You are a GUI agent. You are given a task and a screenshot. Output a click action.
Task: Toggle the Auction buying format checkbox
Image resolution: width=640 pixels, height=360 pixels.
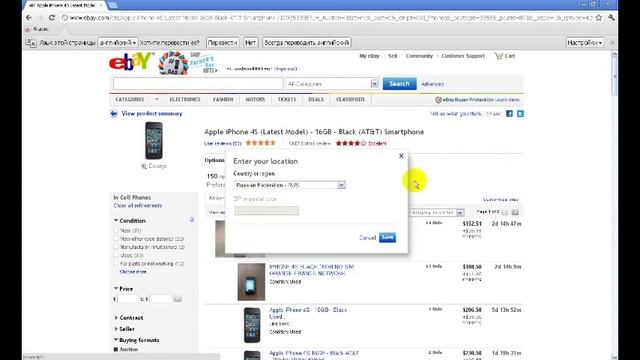[116, 349]
